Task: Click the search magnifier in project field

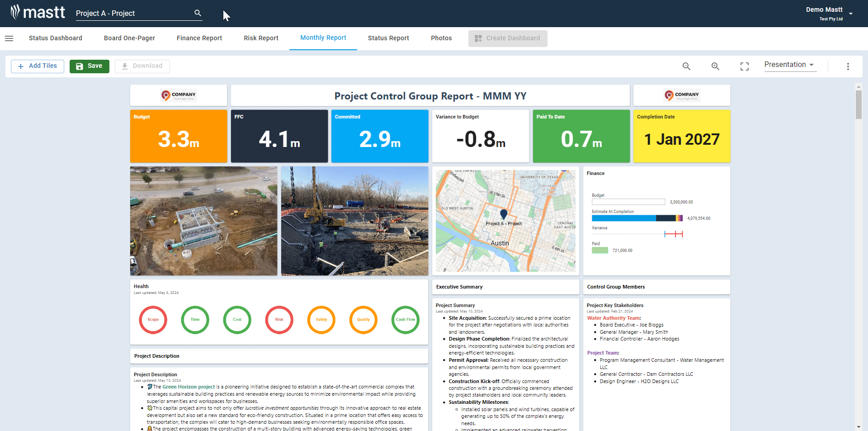Action: pyautogui.click(x=198, y=13)
